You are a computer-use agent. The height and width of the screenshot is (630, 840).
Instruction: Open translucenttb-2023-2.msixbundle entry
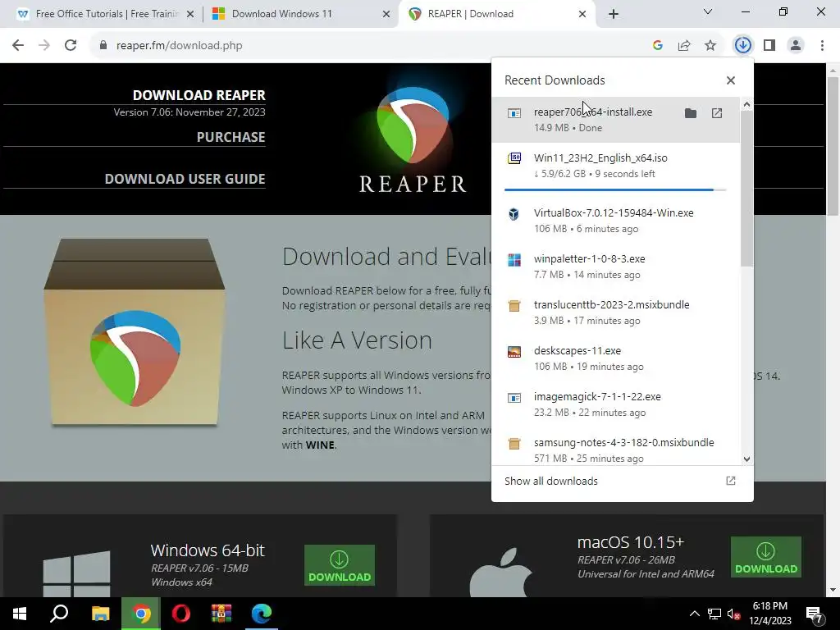click(615, 313)
